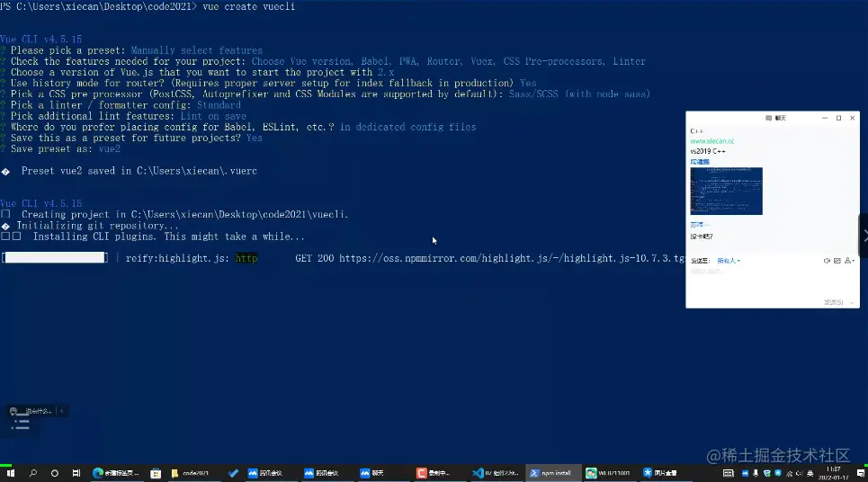The height and width of the screenshot is (482, 868).
Task: Open the www.xiecan.cc link in chat
Action: click(x=711, y=141)
